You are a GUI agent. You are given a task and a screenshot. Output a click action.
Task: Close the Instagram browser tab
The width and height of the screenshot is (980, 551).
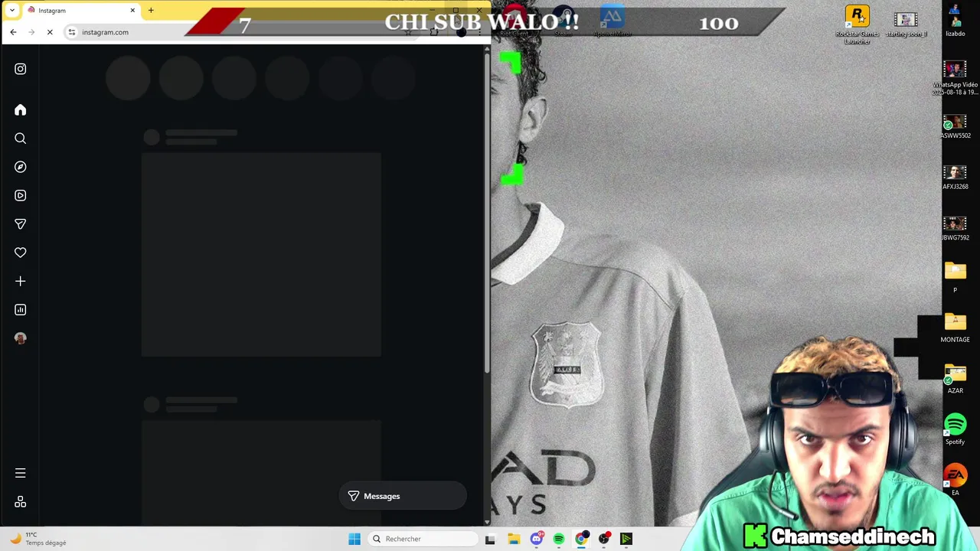point(132,10)
